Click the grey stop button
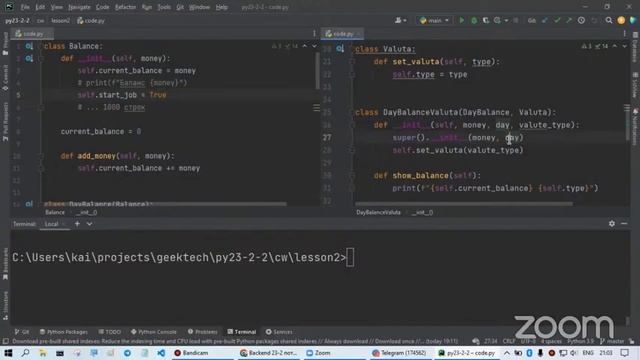Screen dimensions: 640x360 (x=516, y=20)
